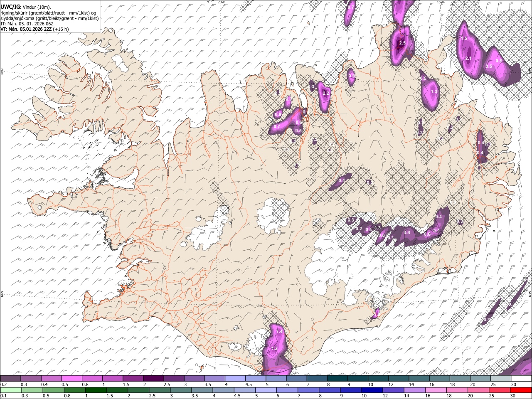Viewport: 532px width, 399px height.
Task: Click the grey-purple 0.2 snow legend swatch
Action: pyautogui.click(x=10, y=378)
